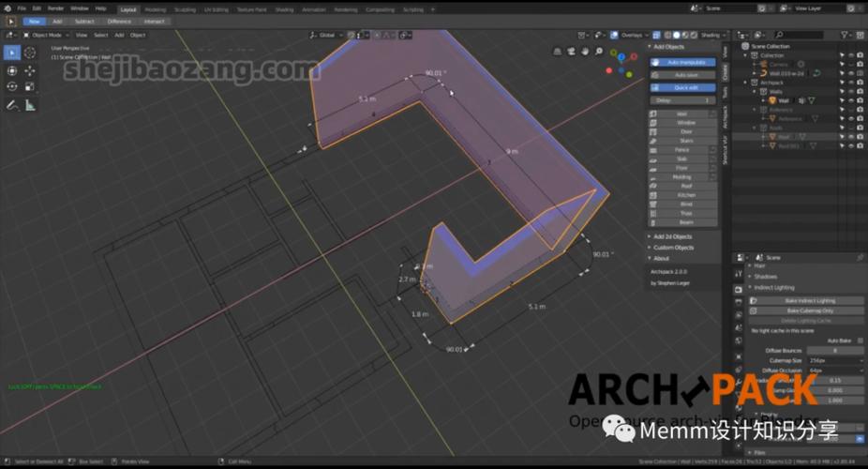Activate the Scale tool
This screenshot has width=868, height=469.
click(30, 86)
